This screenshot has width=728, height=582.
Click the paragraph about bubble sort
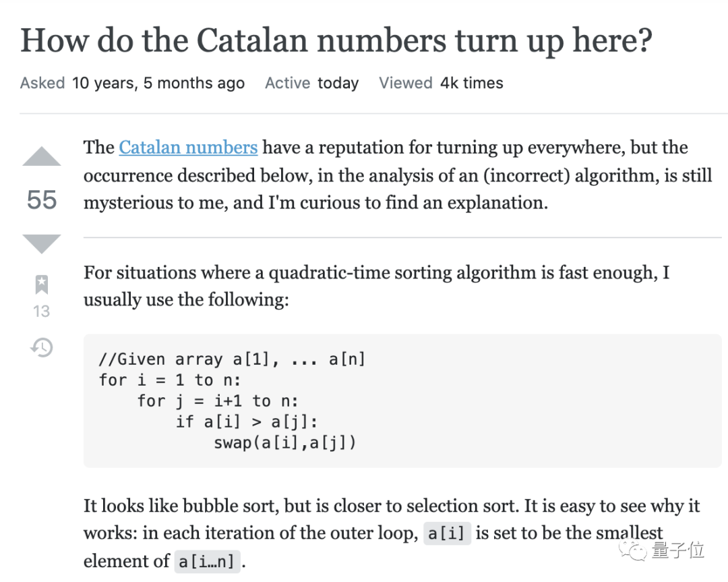click(392, 533)
